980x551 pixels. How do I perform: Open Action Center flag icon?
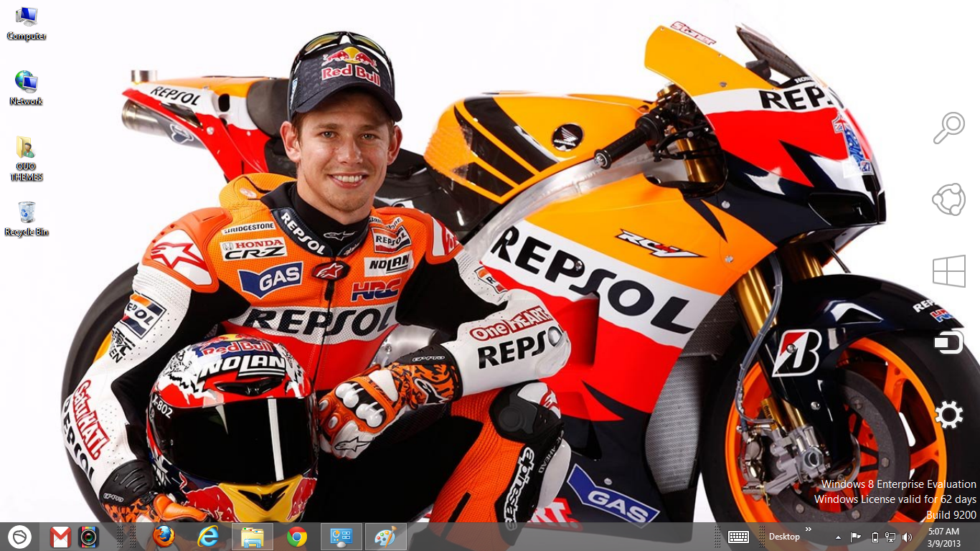point(856,537)
